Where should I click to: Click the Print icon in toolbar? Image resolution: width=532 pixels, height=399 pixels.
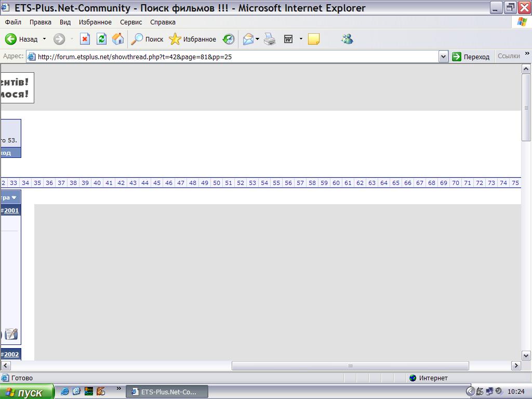click(x=270, y=39)
